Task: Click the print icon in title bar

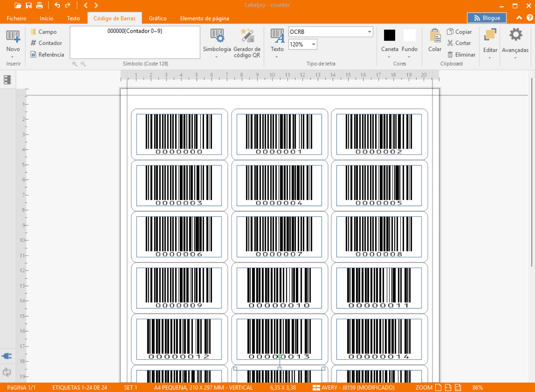Action: 39,5
